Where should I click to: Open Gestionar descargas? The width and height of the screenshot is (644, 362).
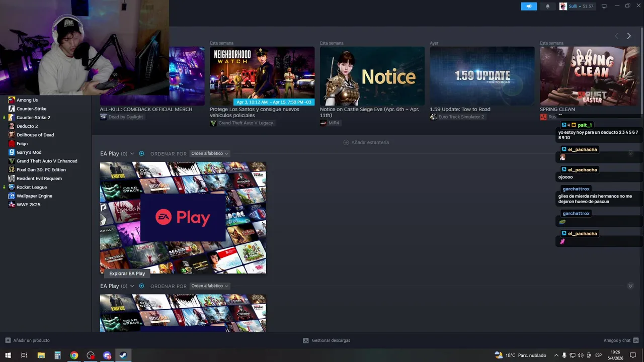click(327, 340)
